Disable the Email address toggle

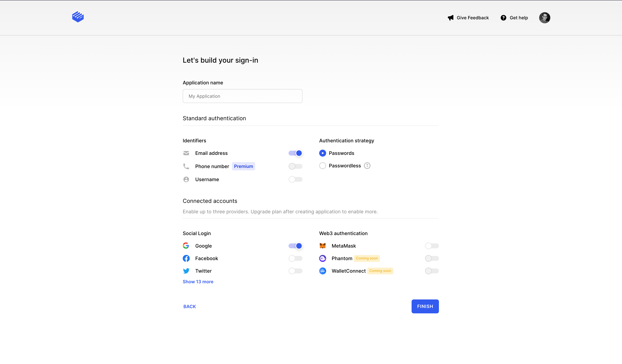pos(295,153)
